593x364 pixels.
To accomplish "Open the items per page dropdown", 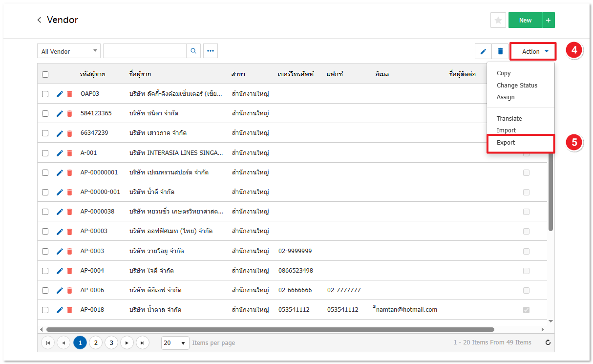I will click(x=175, y=343).
